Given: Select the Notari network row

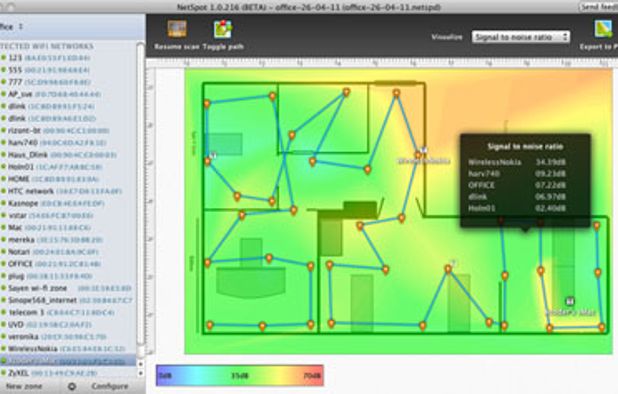Looking at the screenshot, I should (x=69, y=252).
